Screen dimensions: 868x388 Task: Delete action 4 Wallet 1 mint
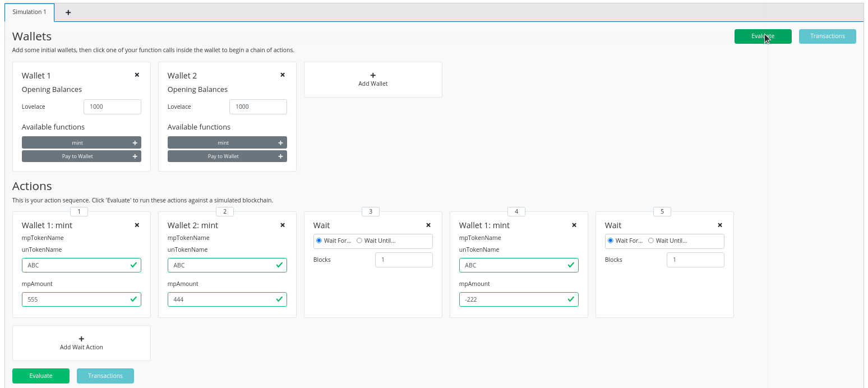(574, 225)
